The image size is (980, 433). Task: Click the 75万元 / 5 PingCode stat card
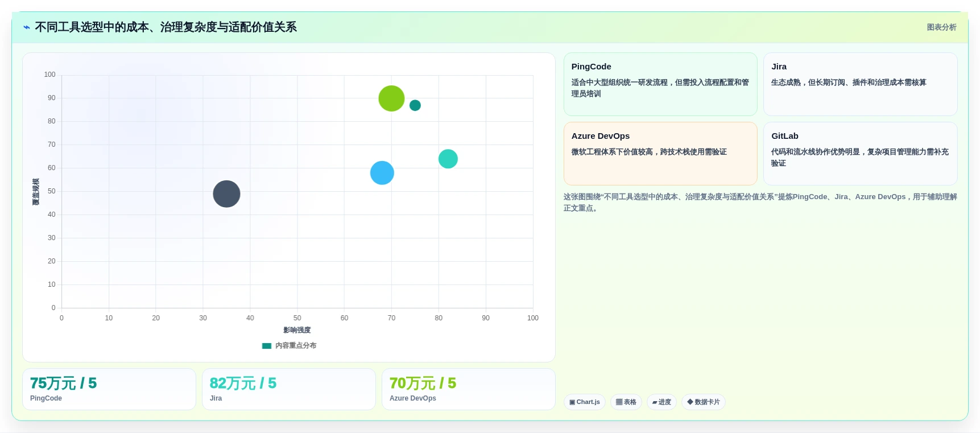click(109, 389)
